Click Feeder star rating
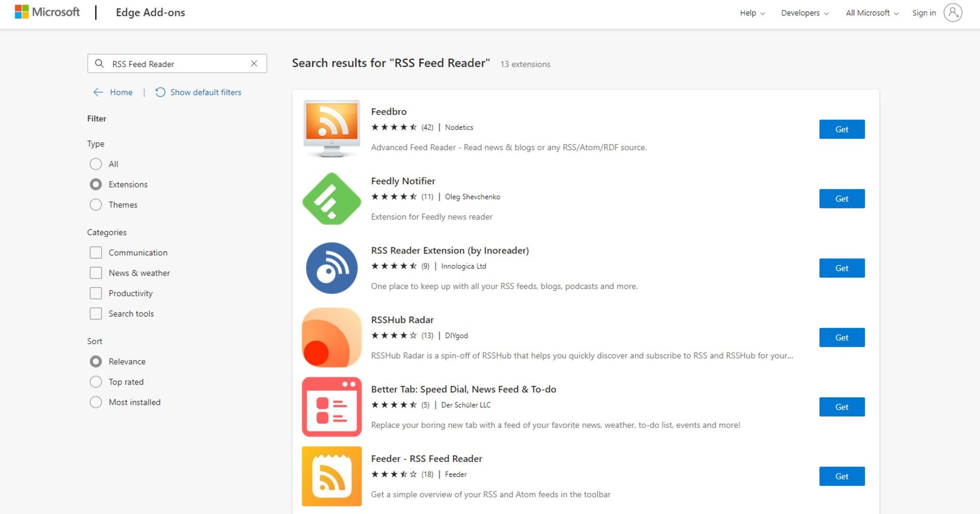Viewport: 980px width, 514px height. [x=394, y=474]
